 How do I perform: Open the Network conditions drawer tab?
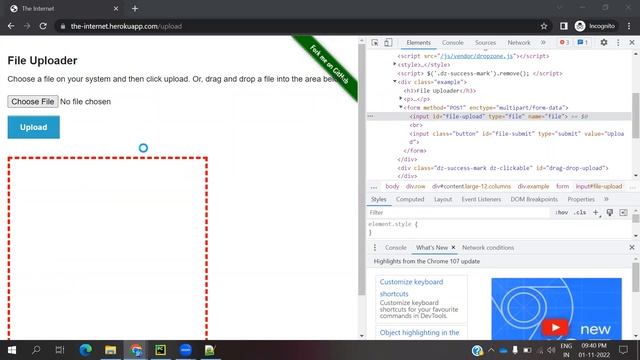tap(488, 247)
